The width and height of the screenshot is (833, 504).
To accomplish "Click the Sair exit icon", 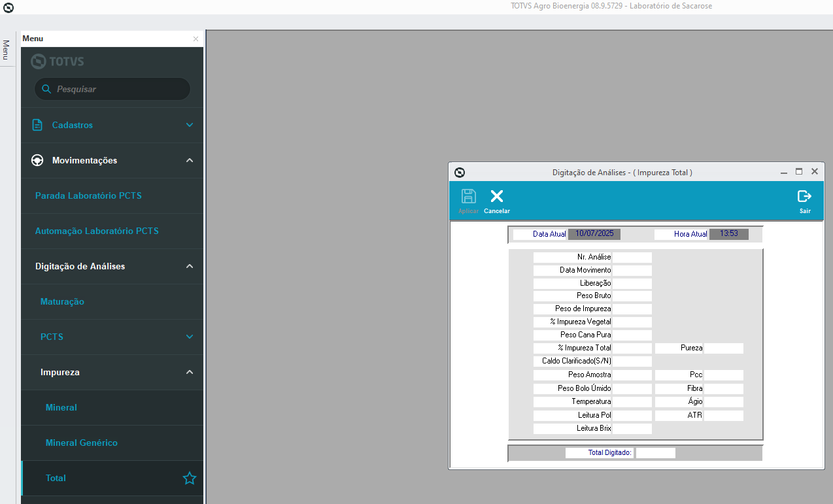I will point(804,196).
